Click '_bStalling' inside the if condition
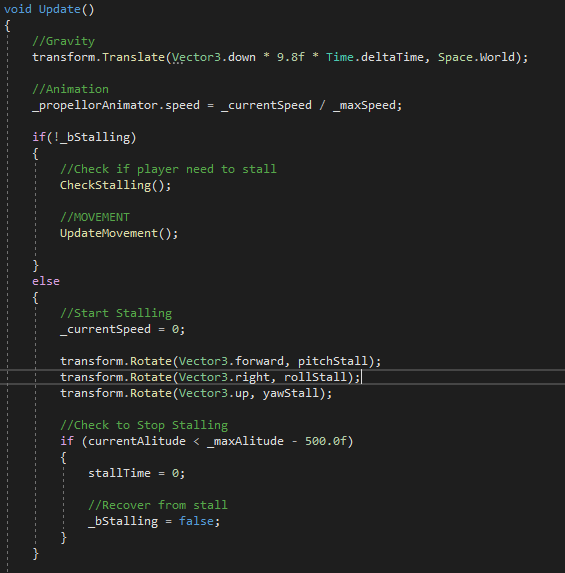The image size is (565, 573). point(95,137)
